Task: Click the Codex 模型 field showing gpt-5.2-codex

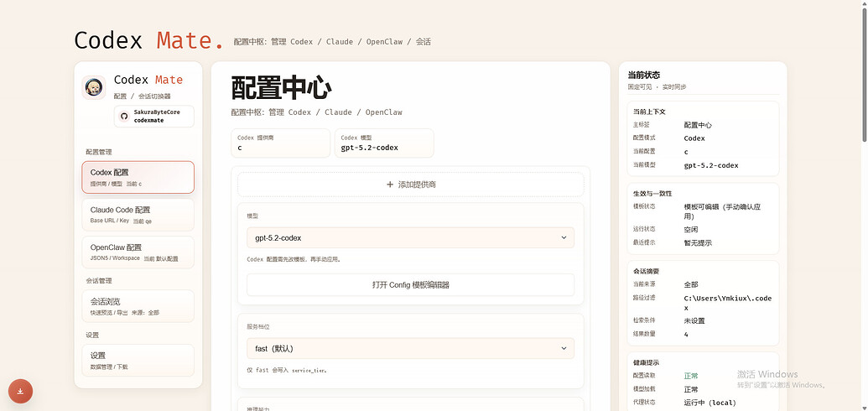Action: point(384,143)
